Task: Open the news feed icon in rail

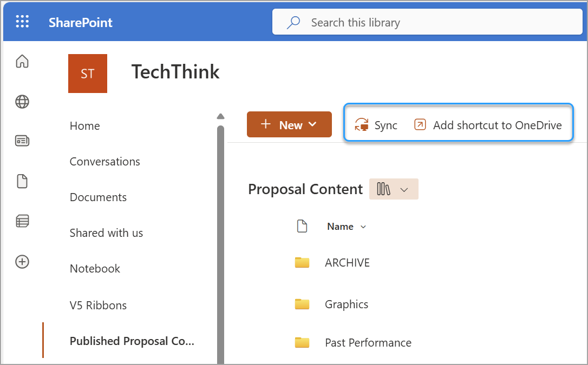Action: click(x=22, y=141)
